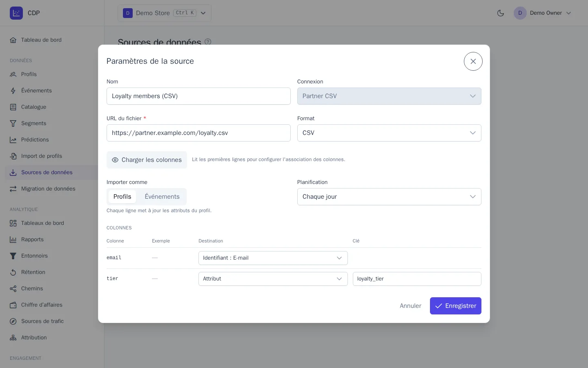Click the CDP logo icon
The width and height of the screenshot is (588, 368).
click(16, 13)
